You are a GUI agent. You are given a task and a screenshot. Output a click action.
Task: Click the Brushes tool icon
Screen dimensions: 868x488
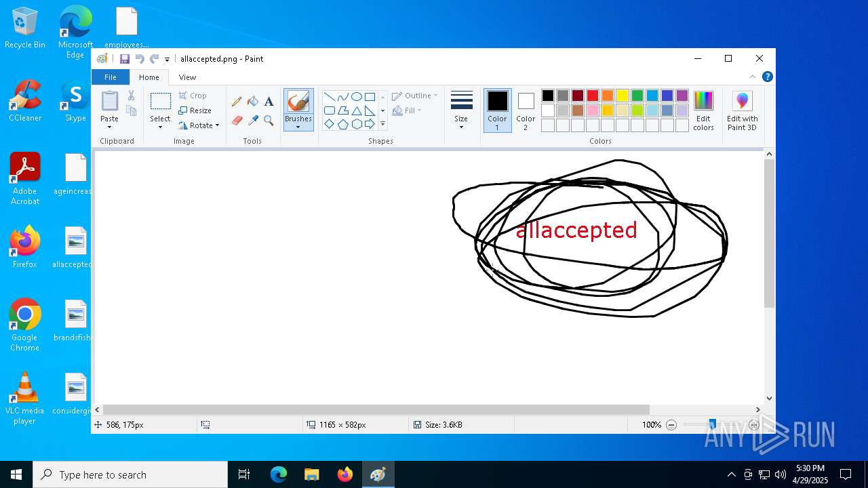coord(298,102)
